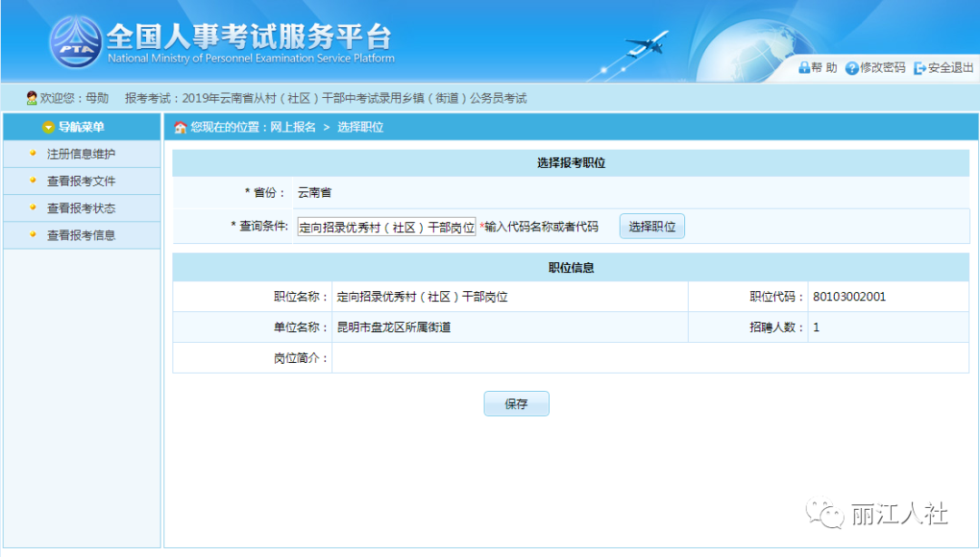Open 帮助 help link

tap(824, 67)
